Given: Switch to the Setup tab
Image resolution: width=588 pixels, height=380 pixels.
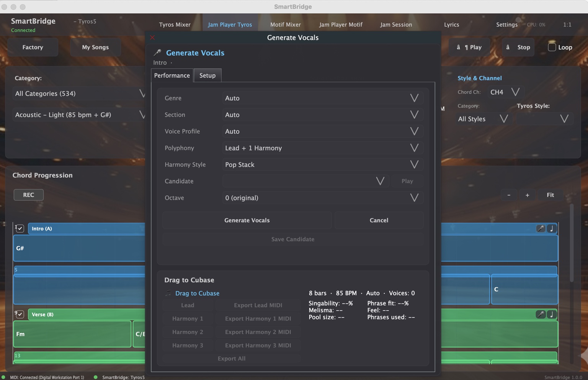Looking at the screenshot, I should point(207,75).
